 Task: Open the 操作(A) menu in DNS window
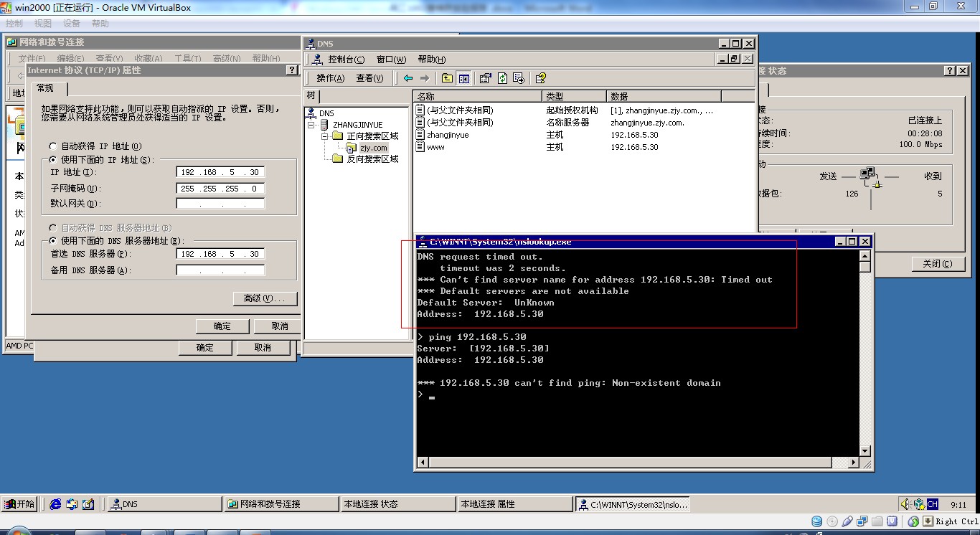pos(330,78)
